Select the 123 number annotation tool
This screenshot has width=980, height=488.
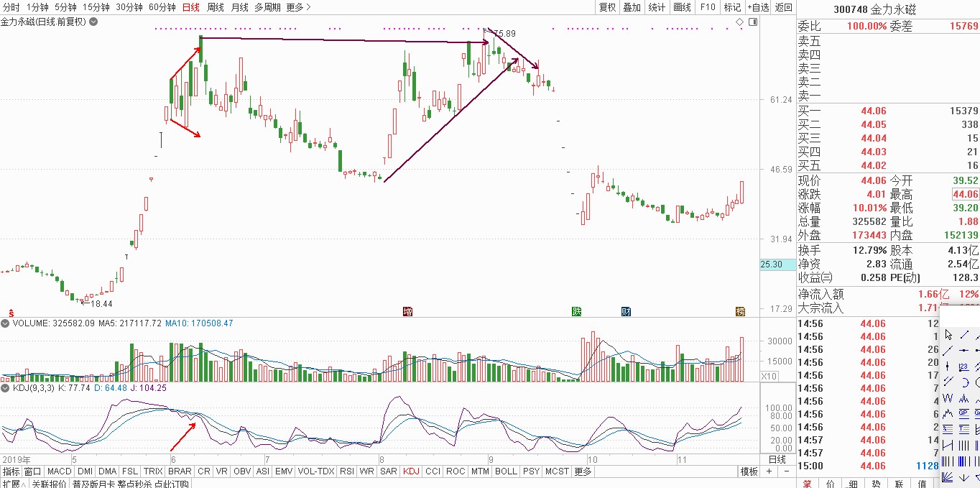[964, 367]
